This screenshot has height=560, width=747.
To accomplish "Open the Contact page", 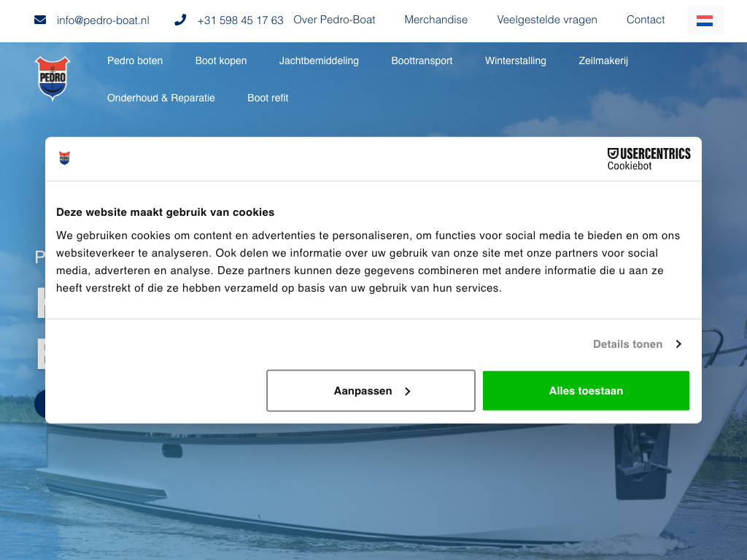I will [645, 20].
